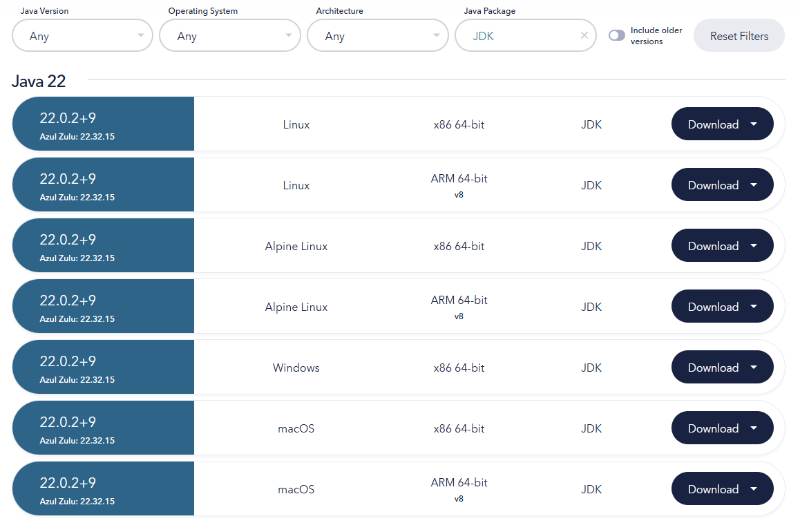Click the Operating System filter label
This screenshot has width=800, height=532.
pos(202,11)
